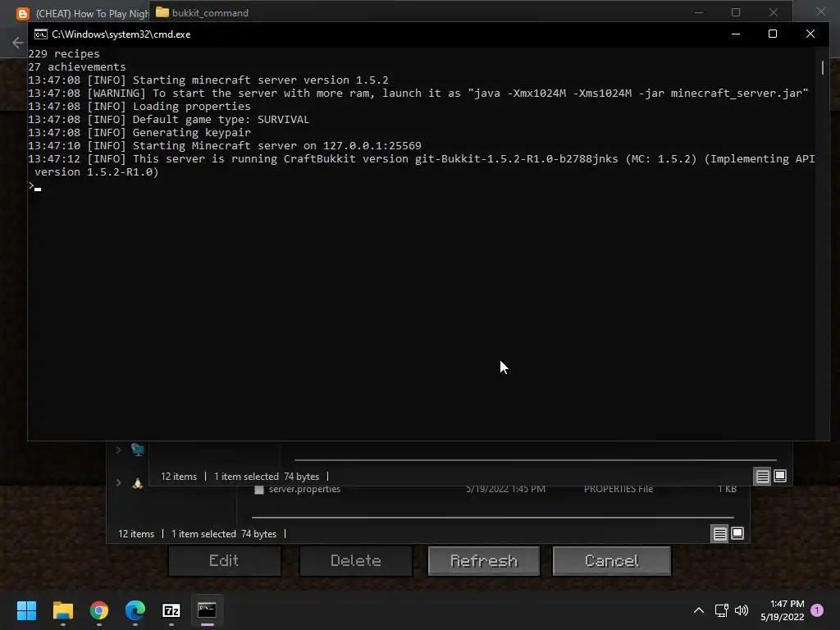Expand the Linux tree node
The width and height of the screenshot is (840, 630).
click(x=118, y=482)
